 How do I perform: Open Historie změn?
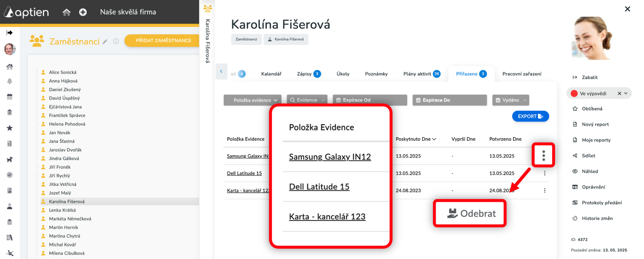coord(592,218)
